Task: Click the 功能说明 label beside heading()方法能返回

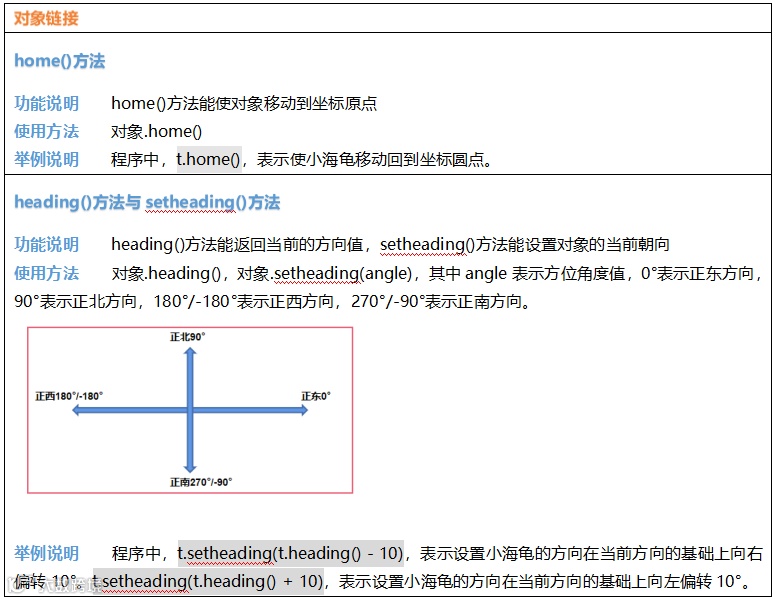Action: click(47, 245)
